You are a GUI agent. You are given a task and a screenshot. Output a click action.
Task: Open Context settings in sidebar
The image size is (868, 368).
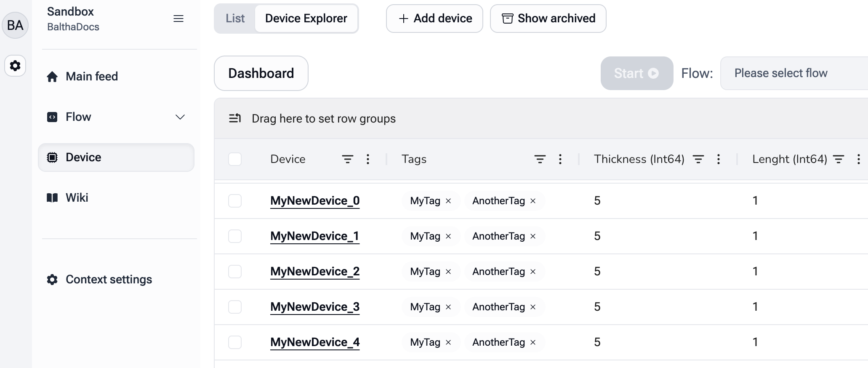coord(116,280)
